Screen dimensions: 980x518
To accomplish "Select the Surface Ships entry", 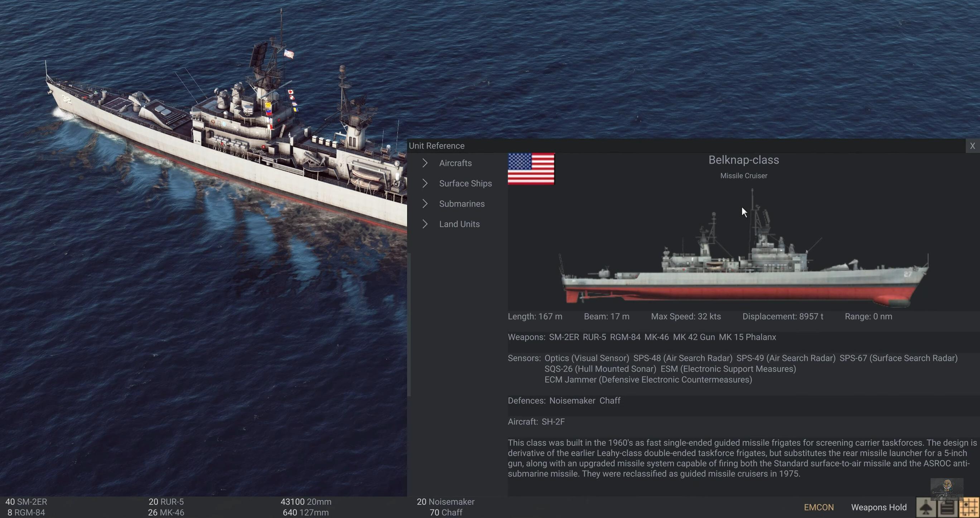I will coord(465,183).
